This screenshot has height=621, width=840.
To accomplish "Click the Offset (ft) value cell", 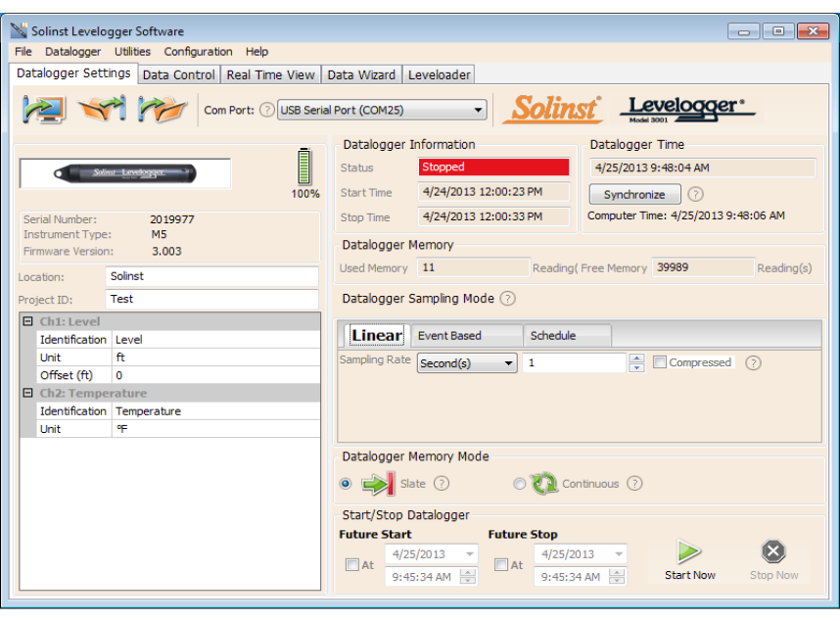I will [216, 375].
